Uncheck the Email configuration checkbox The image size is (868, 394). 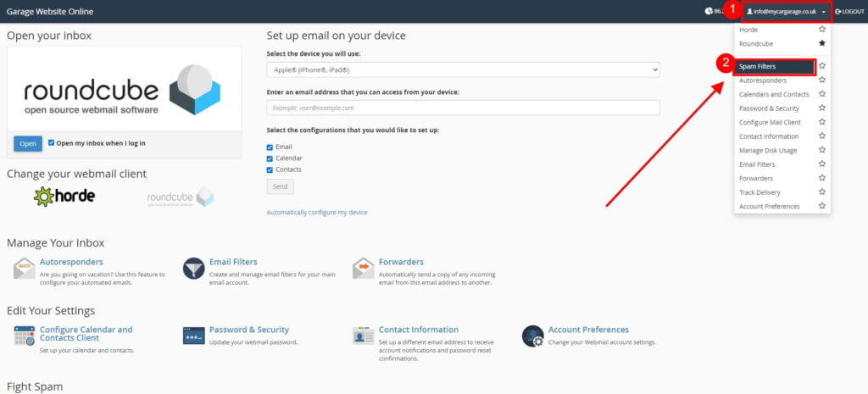270,147
